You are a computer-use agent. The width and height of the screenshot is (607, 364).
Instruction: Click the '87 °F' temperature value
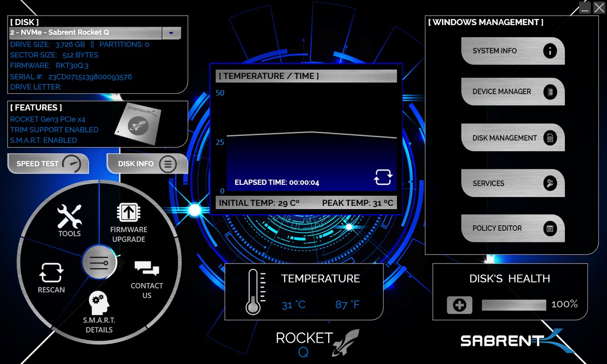(x=348, y=305)
